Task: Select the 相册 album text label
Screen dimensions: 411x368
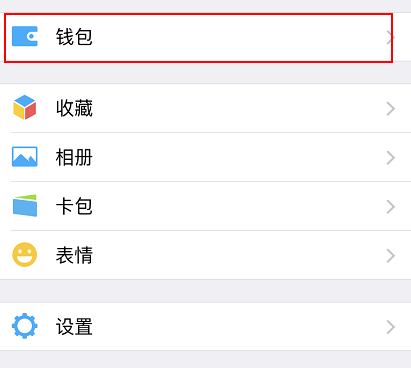Action: pyautogui.click(x=74, y=157)
